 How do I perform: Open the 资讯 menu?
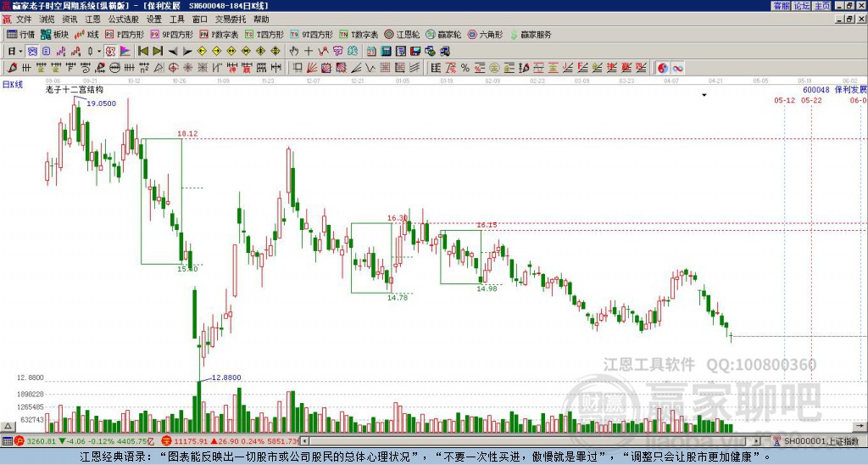pos(70,20)
